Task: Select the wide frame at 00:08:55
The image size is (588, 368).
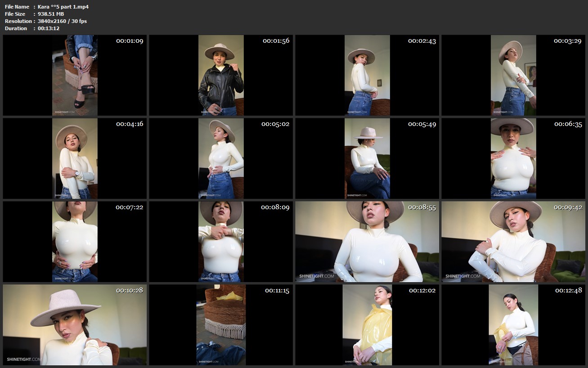Action: (x=367, y=242)
